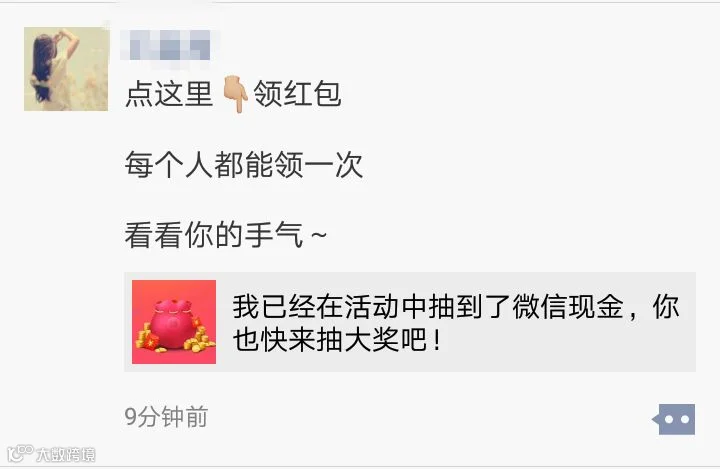Viewport: 720px width, 469px height.
Task: Tap the girl's long hair in the avatar
Action: pyautogui.click(x=41, y=69)
